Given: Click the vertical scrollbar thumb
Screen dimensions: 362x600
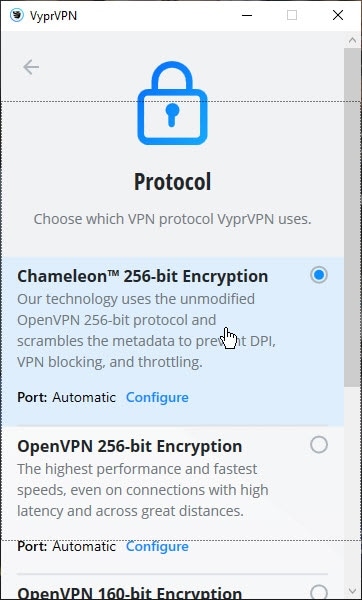Looking at the screenshot, I should pyautogui.click(x=352, y=217).
